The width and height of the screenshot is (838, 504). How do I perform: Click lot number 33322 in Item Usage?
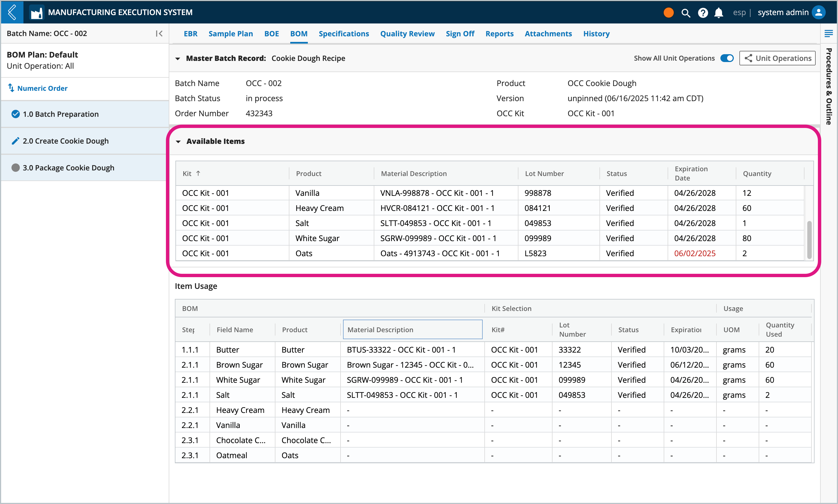[x=569, y=350]
